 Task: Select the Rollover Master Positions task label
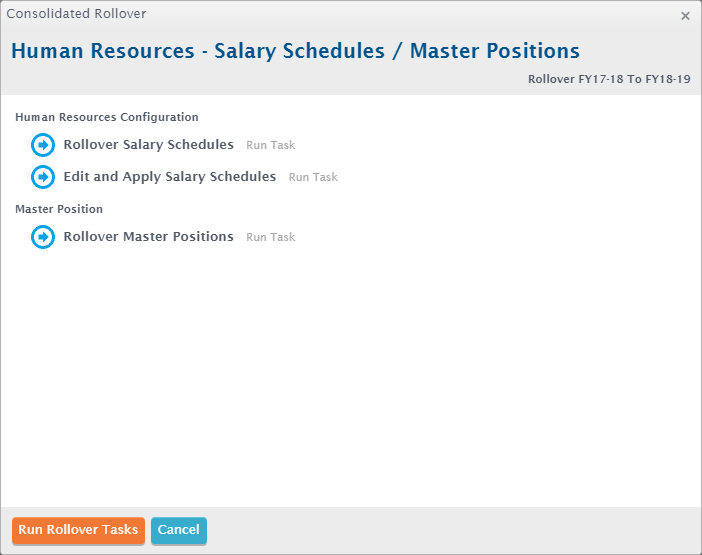(149, 236)
